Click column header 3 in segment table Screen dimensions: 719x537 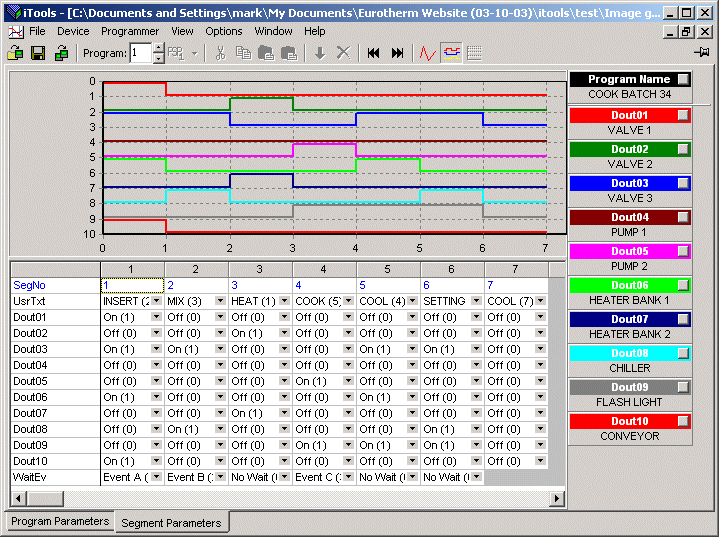[260, 269]
